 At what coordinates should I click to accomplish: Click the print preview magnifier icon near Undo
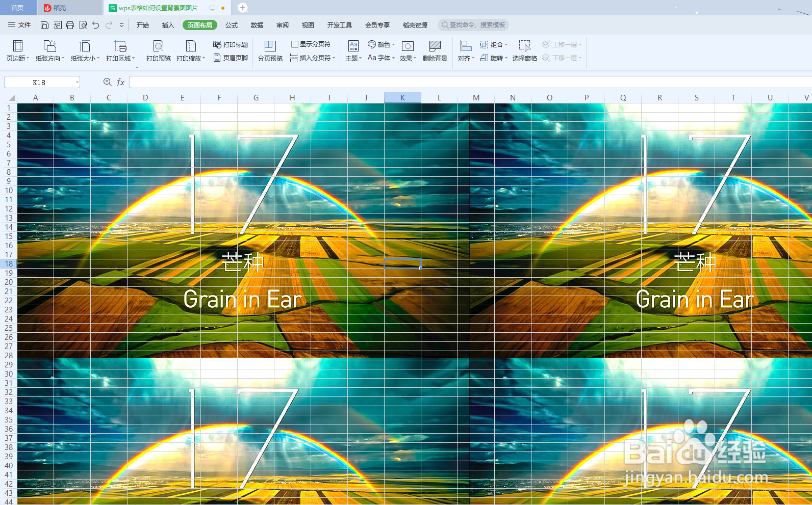click(83, 25)
